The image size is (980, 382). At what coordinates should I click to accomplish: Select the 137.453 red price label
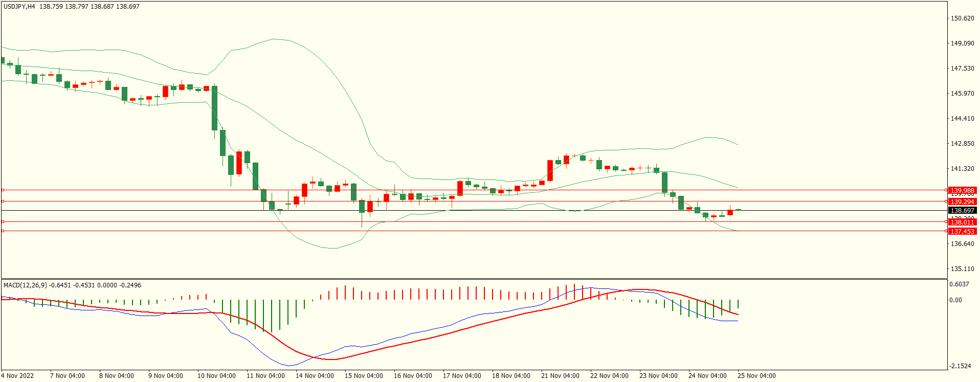[962, 232]
